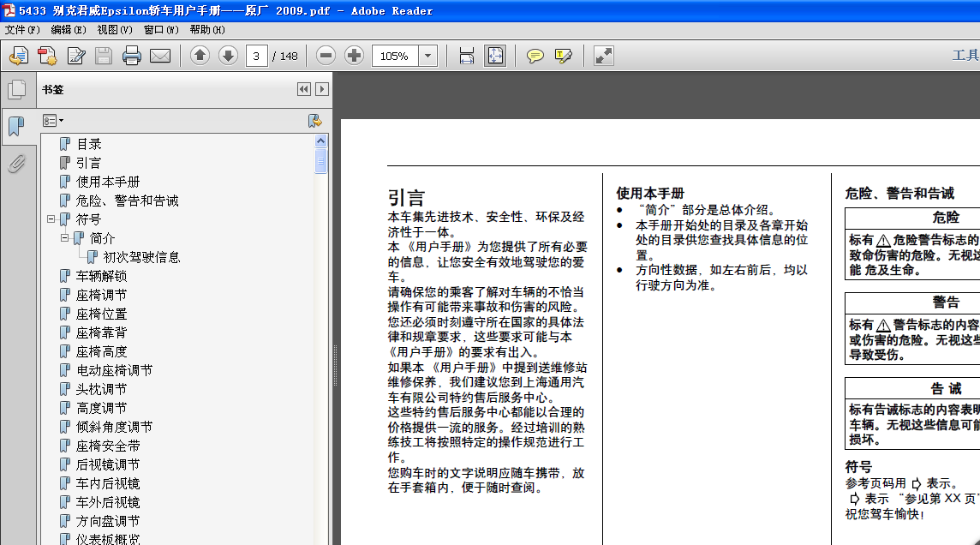This screenshot has height=545, width=980.
Task: Click the expand pane right arrow button
Action: tap(322, 89)
